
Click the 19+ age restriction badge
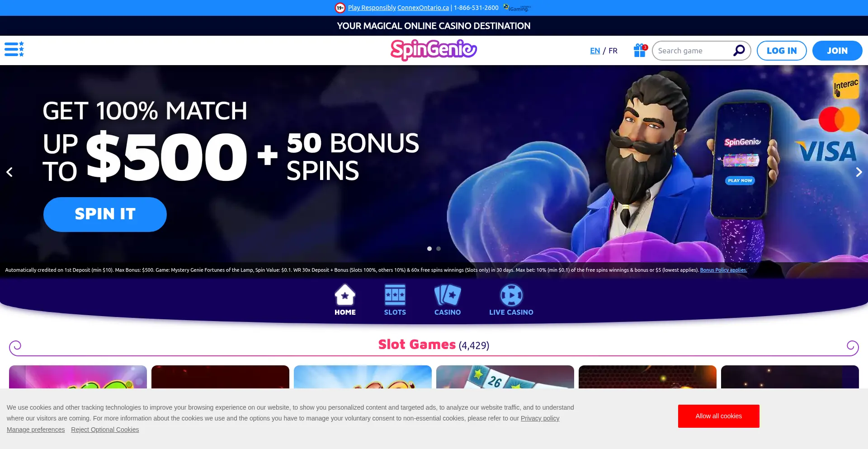(340, 8)
